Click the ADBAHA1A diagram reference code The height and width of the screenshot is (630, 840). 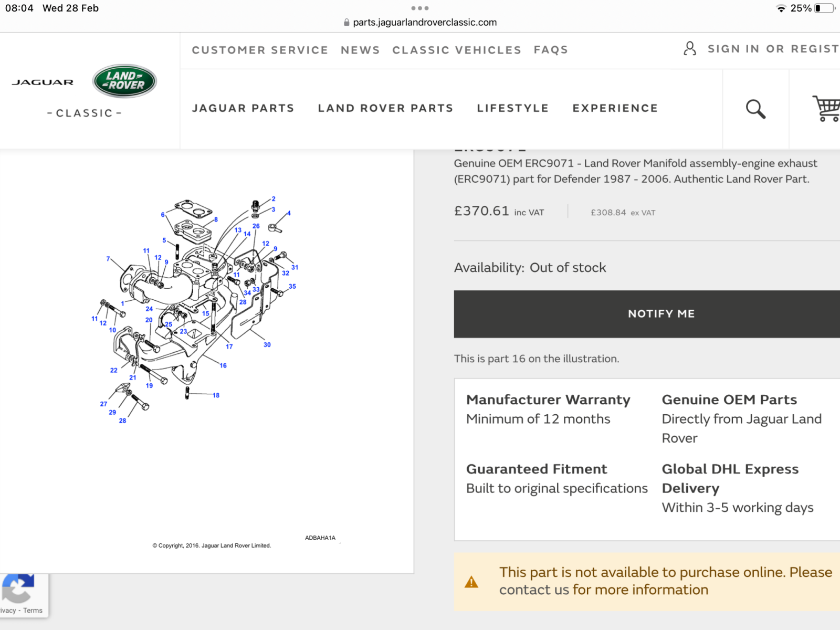coord(320,538)
